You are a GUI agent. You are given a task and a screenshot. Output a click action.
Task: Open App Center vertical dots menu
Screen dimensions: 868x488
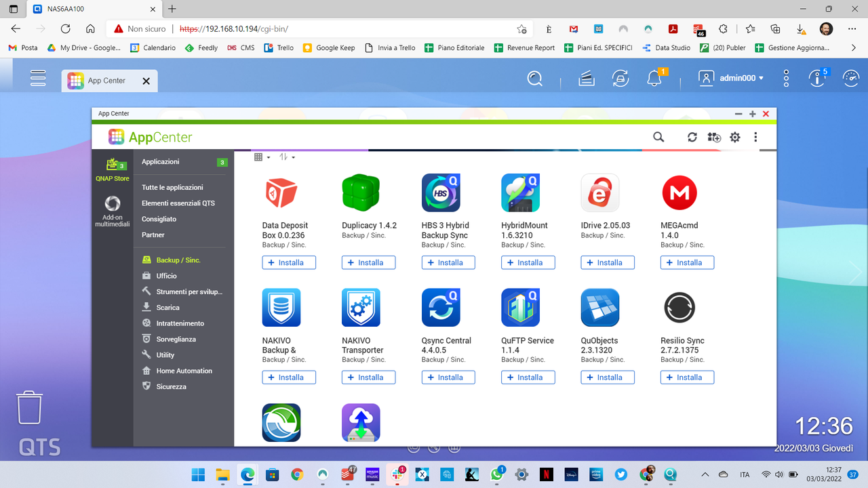(x=755, y=137)
